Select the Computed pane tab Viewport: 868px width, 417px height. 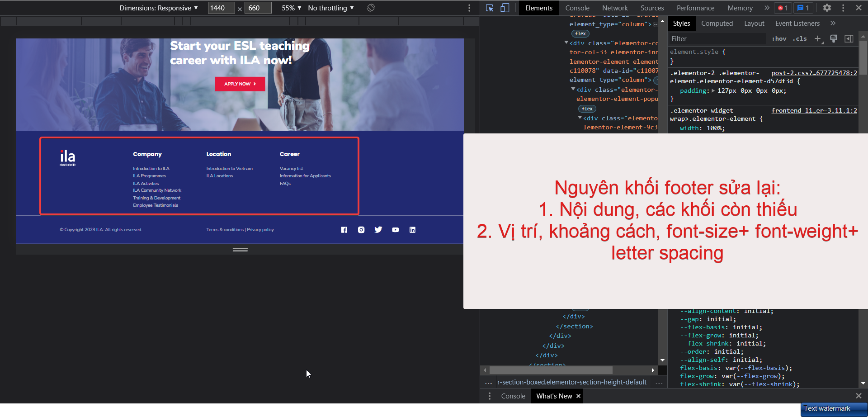coord(717,23)
